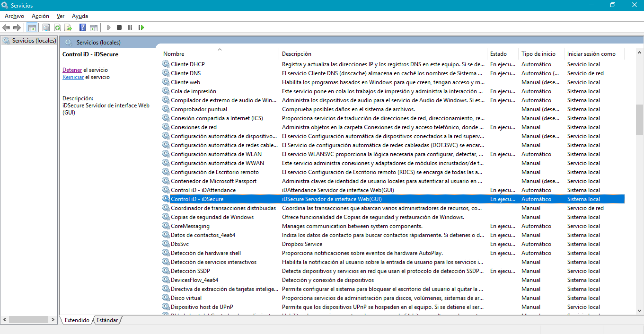Open the blue Help toolbar icon
This screenshot has height=334, width=644.
(x=82, y=27)
